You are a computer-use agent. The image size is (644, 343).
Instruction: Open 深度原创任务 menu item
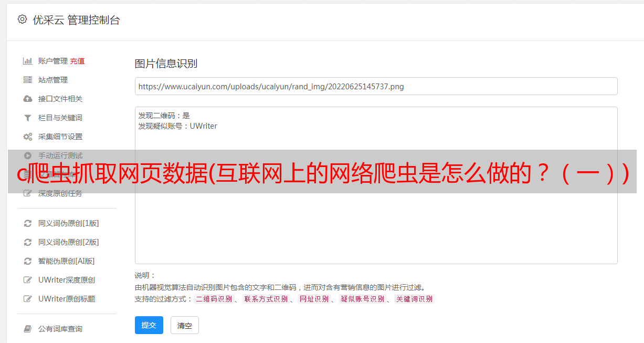pyautogui.click(x=60, y=193)
